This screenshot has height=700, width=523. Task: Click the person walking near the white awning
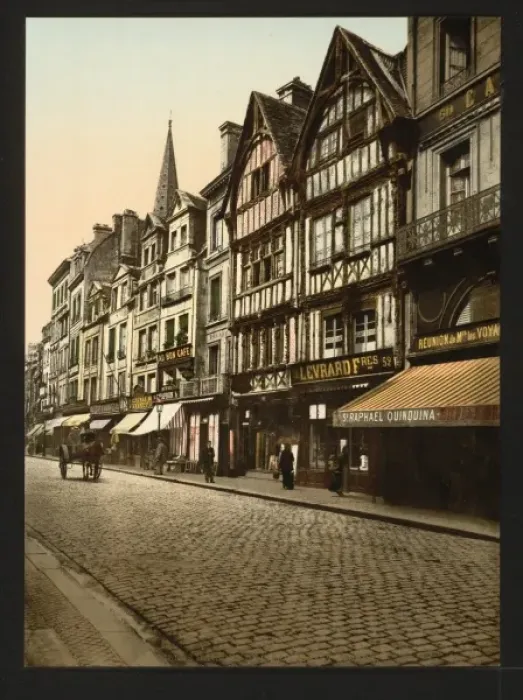tap(160, 454)
